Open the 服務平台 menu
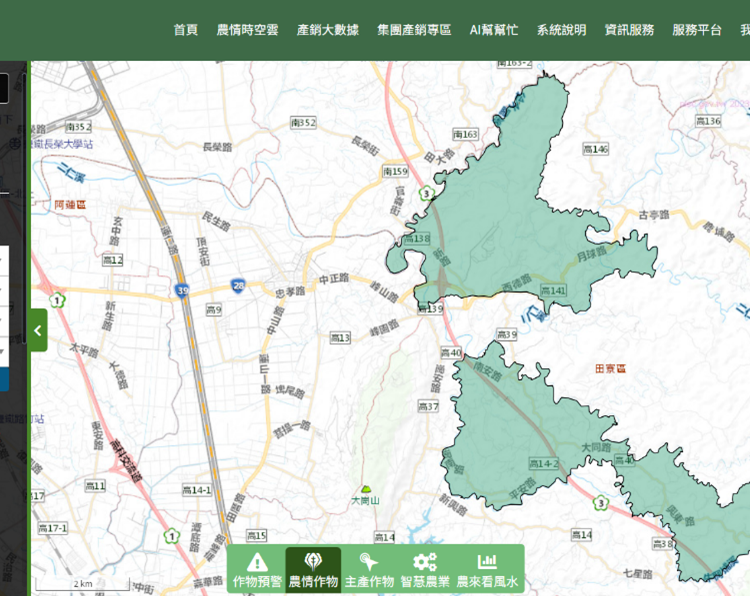Image resolution: width=750 pixels, height=596 pixels. click(x=697, y=30)
